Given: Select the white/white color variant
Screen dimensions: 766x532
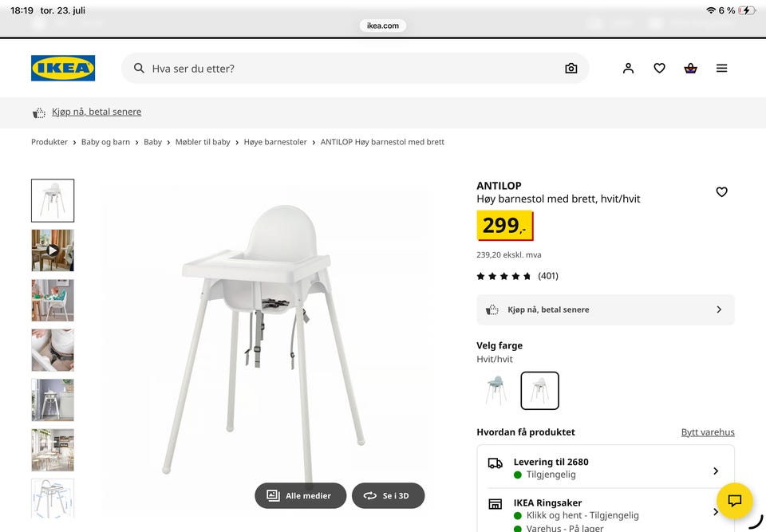Looking at the screenshot, I should pos(540,391).
